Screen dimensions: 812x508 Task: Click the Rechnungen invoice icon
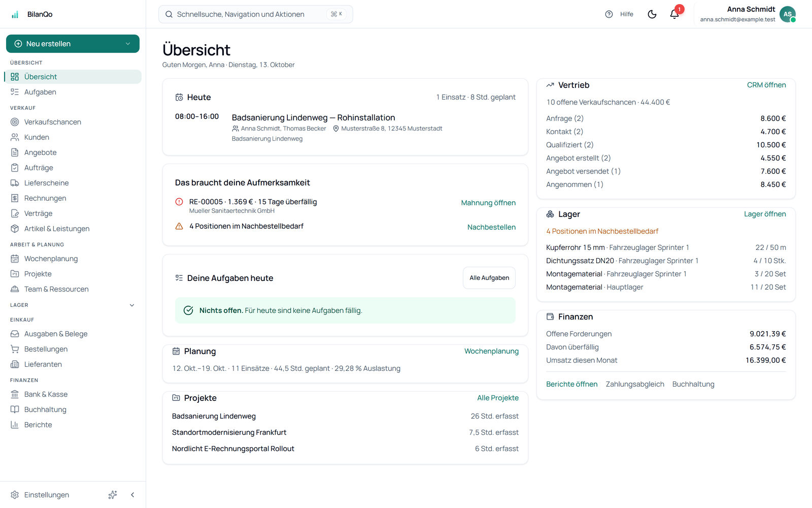15,198
